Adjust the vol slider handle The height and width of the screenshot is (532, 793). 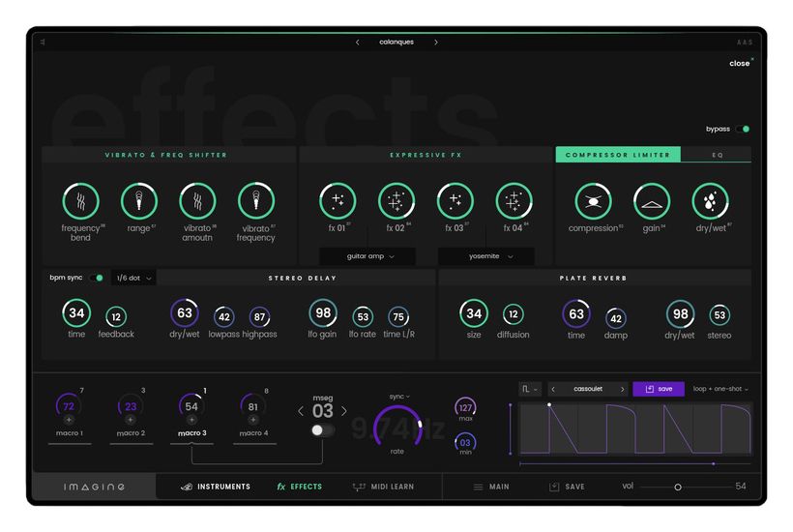678,487
